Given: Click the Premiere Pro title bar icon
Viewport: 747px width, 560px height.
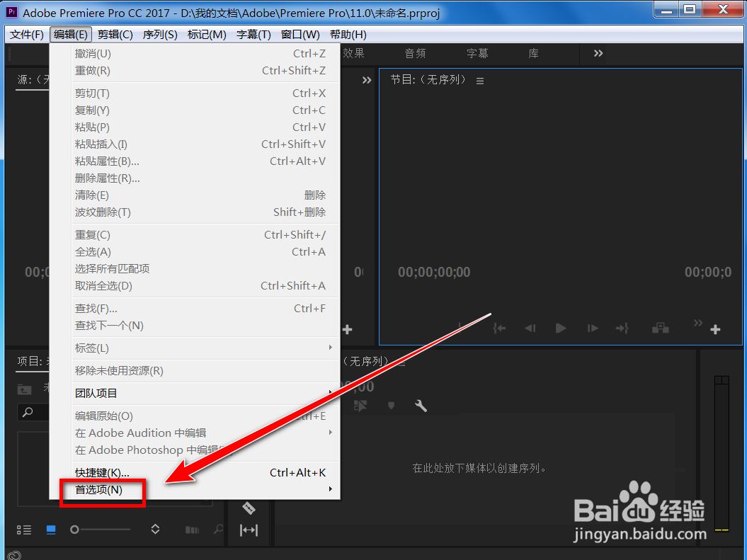Looking at the screenshot, I should [x=12, y=12].
